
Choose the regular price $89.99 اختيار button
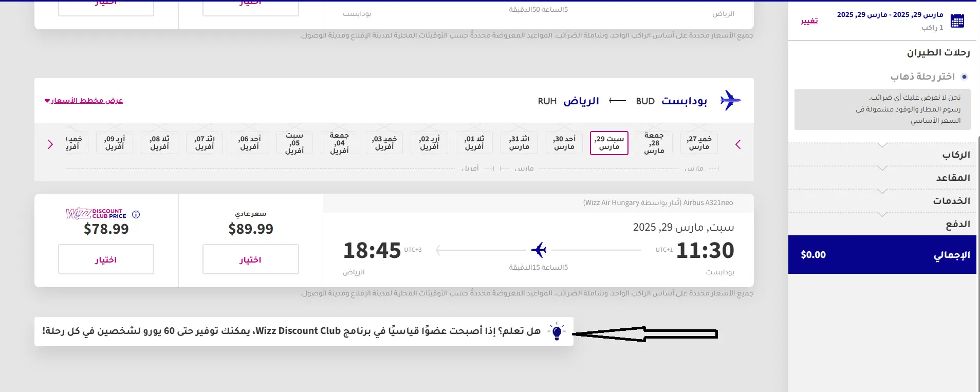pyautogui.click(x=251, y=259)
